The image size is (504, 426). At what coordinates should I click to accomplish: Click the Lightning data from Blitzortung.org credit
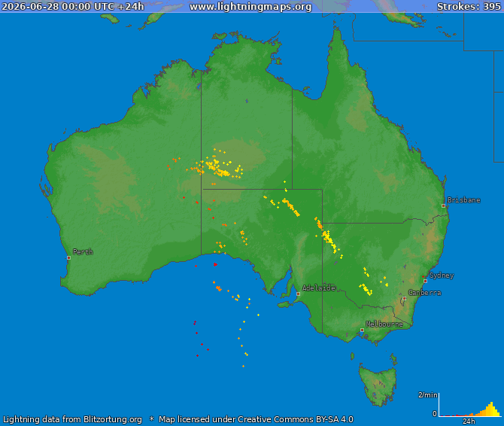coord(73,419)
